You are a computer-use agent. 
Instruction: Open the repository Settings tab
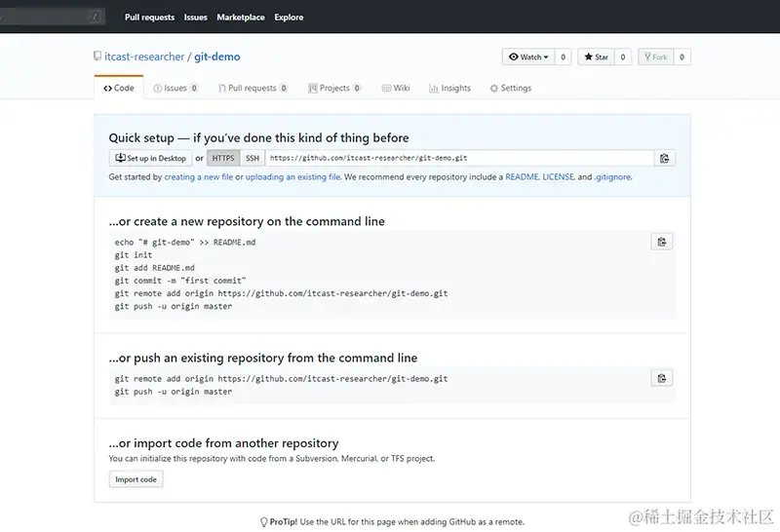point(510,88)
